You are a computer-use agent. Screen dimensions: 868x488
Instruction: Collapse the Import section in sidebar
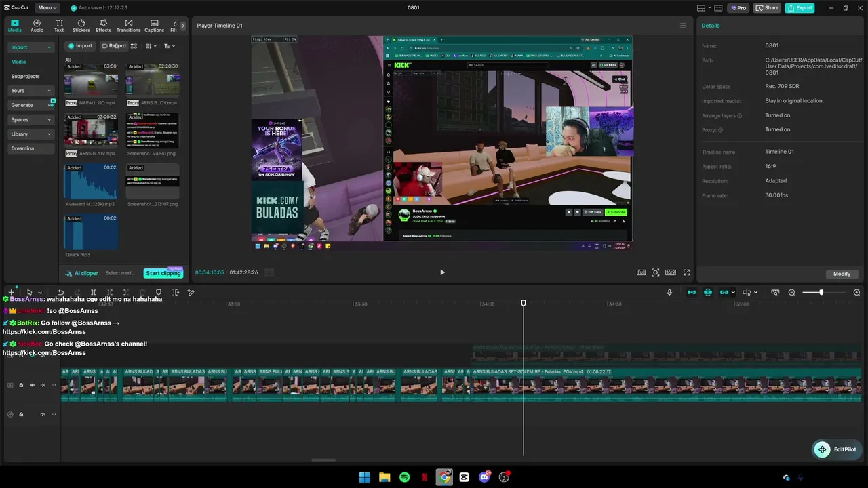coord(31,47)
